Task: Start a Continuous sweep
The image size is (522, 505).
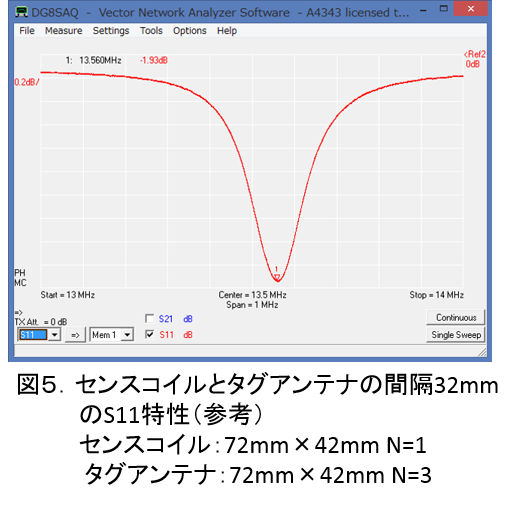Action: [456, 317]
